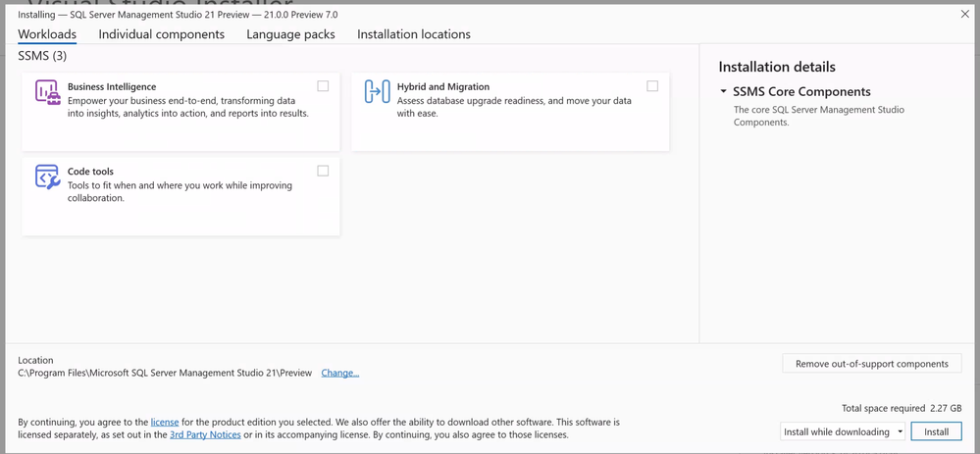This screenshot has height=454, width=980.
Task: Switch to the Workloads tab
Action: [x=47, y=34]
